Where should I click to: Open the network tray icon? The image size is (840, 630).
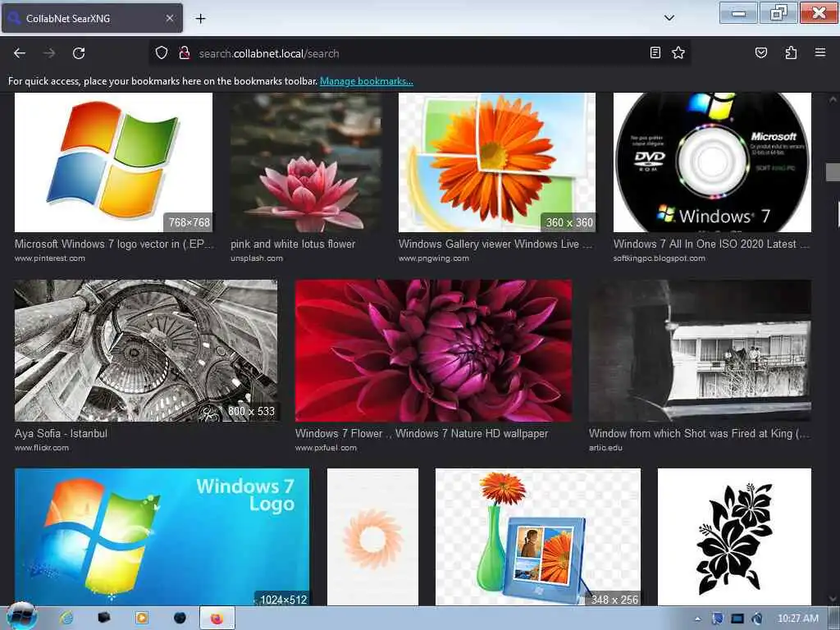(x=737, y=619)
